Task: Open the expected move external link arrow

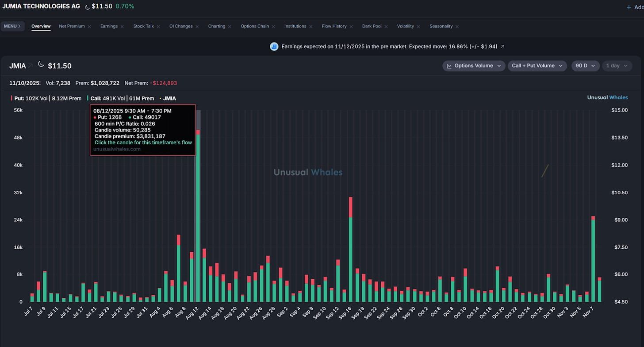Action: click(502, 46)
